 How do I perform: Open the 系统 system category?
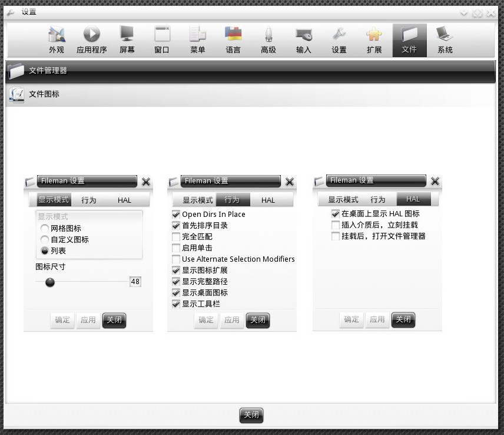(x=445, y=40)
